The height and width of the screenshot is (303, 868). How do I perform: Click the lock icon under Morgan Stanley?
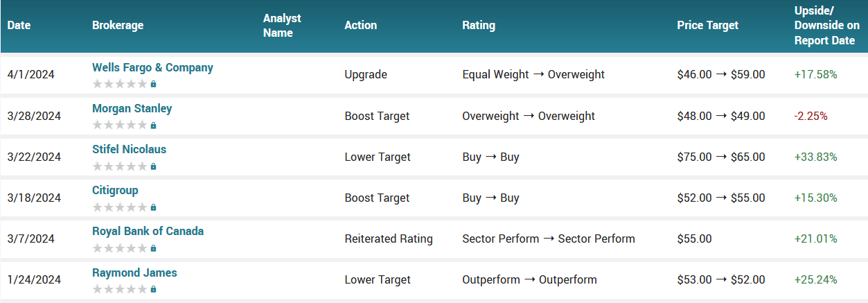click(153, 125)
